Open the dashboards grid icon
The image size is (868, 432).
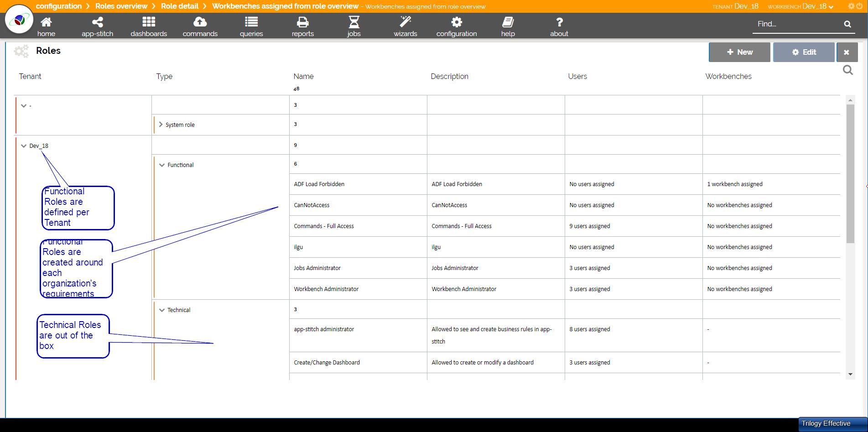149,22
